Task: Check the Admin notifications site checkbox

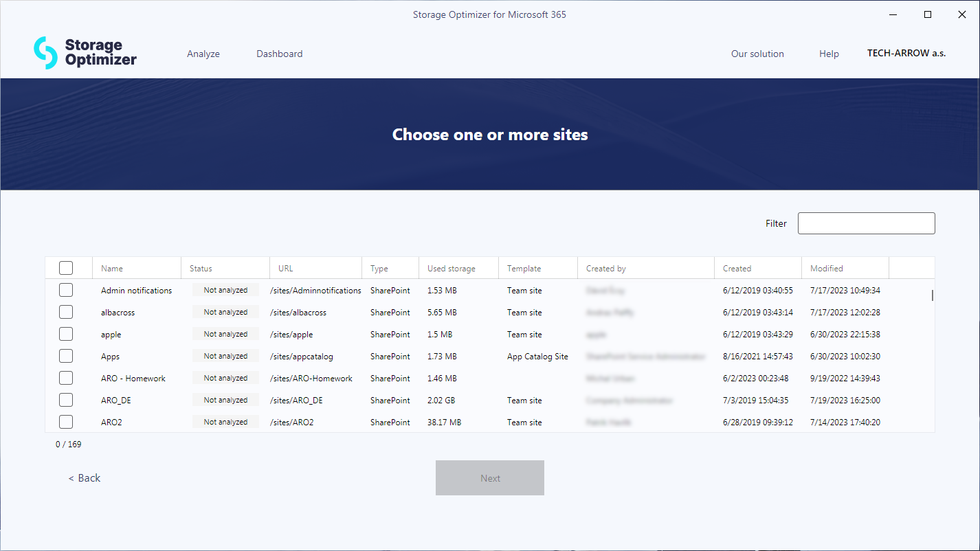Action: pos(66,290)
